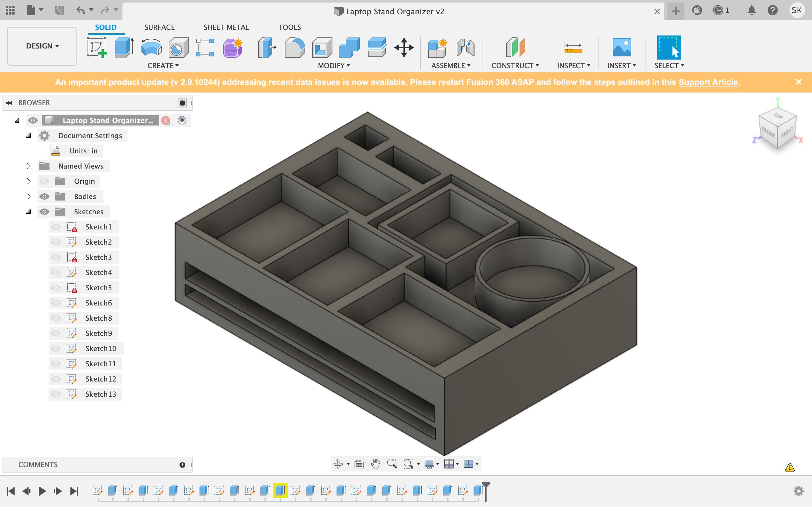Toggle Sketch1 visibility eye icon
This screenshot has width=812, height=507.
55,227
